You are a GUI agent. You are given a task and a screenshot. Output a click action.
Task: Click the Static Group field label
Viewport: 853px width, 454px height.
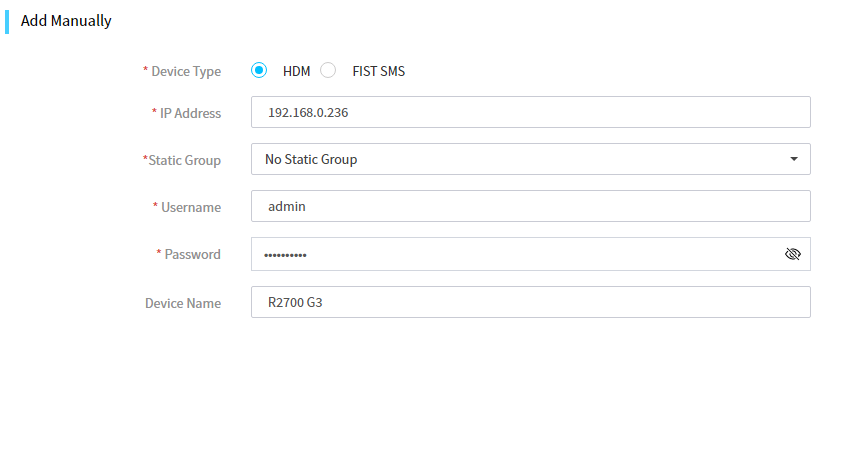pos(182,160)
